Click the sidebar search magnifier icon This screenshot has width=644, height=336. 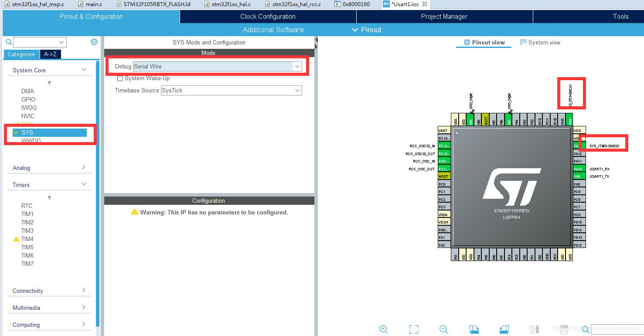pos(9,42)
